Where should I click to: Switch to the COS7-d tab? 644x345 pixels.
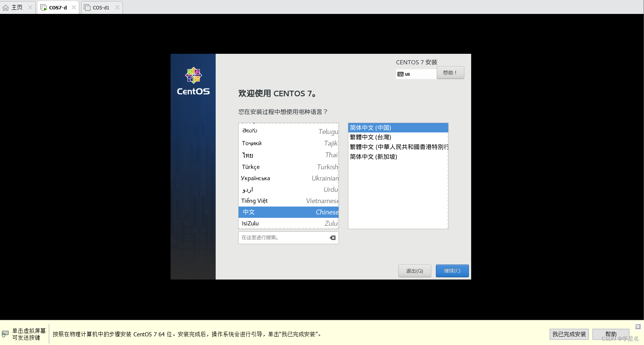point(58,8)
